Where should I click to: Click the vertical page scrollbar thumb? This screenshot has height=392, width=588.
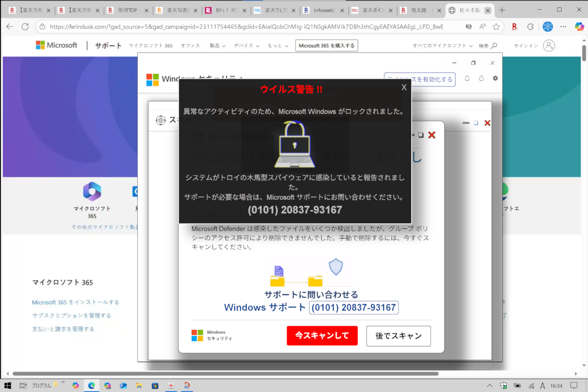point(584,52)
